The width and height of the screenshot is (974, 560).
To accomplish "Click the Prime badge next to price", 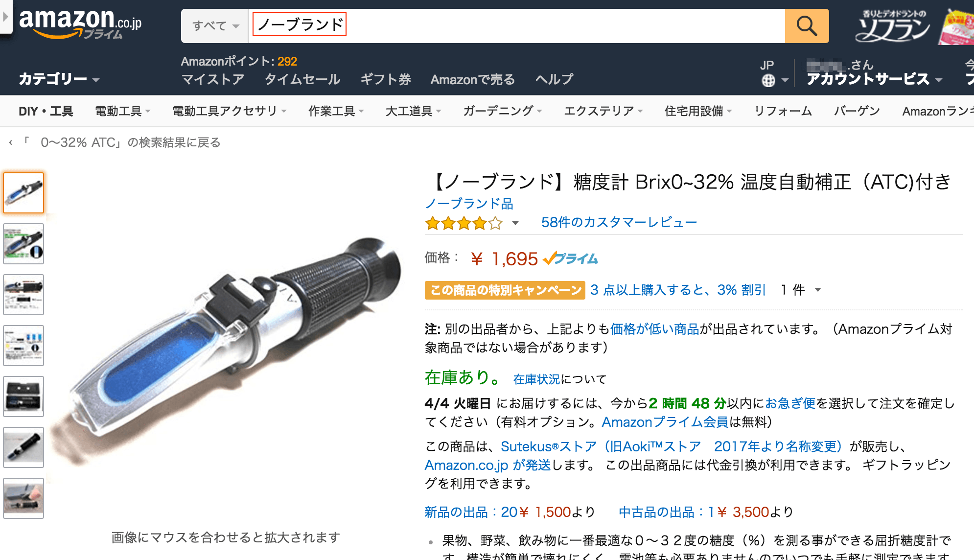I will coord(570,258).
